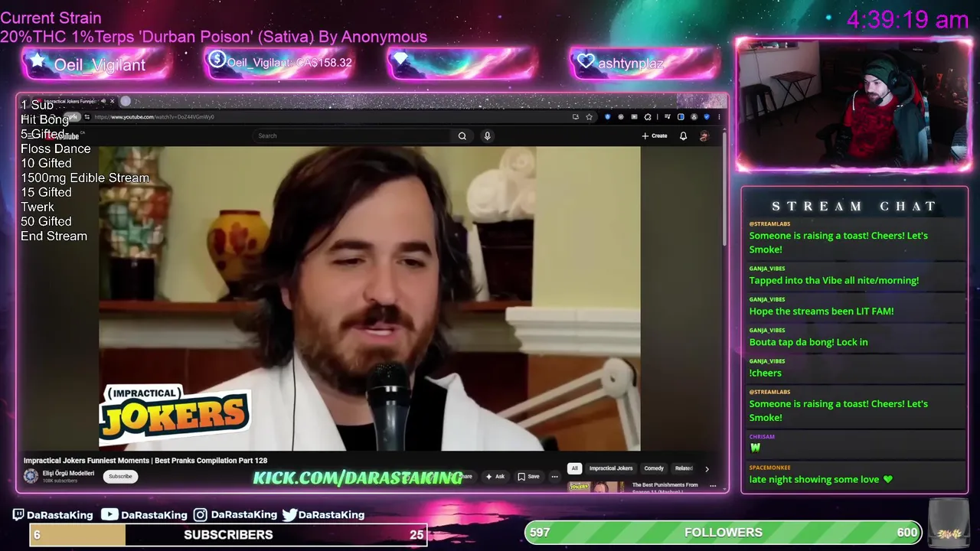Mute the tab via speaker icon
The width and height of the screenshot is (980, 551).
(103, 101)
